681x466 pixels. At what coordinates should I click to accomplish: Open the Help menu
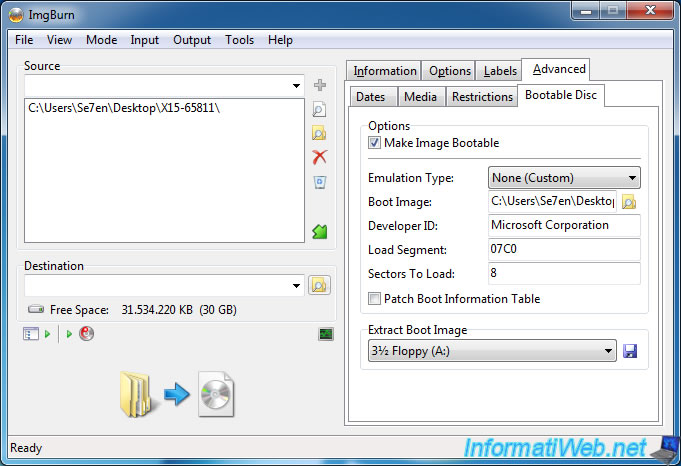point(280,40)
